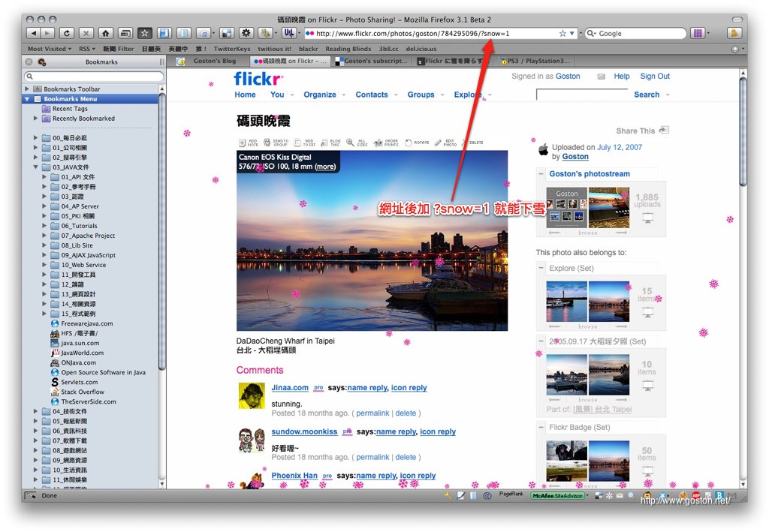The height and width of the screenshot is (532, 769).
Task: Open the Most Visited bookmarks menu
Action: click(x=49, y=49)
